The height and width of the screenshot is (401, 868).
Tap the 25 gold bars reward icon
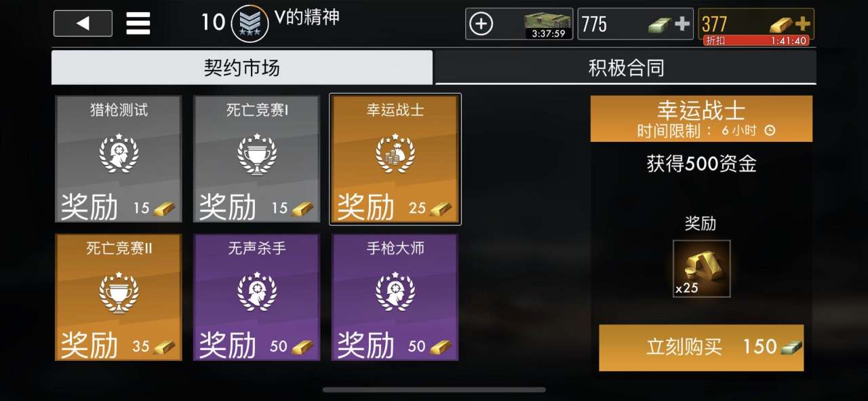click(x=701, y=269)
